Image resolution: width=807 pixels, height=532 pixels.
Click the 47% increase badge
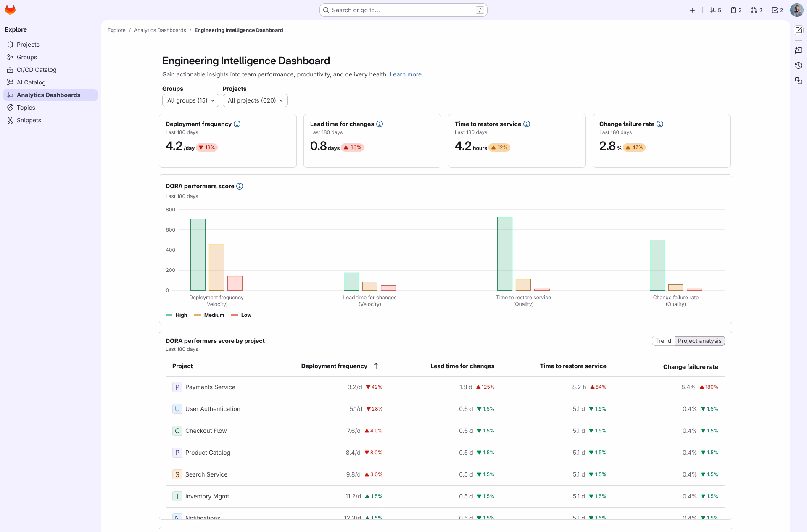(634, 147)
